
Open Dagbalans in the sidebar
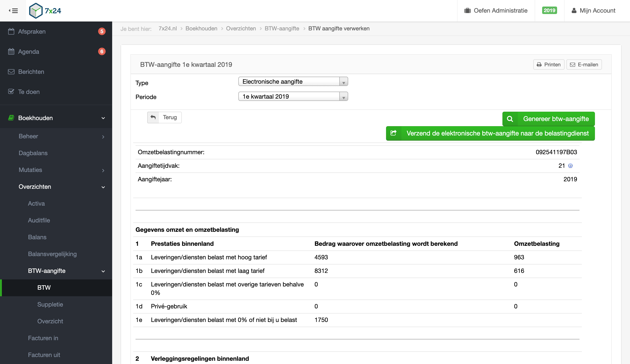coord(56,153)
